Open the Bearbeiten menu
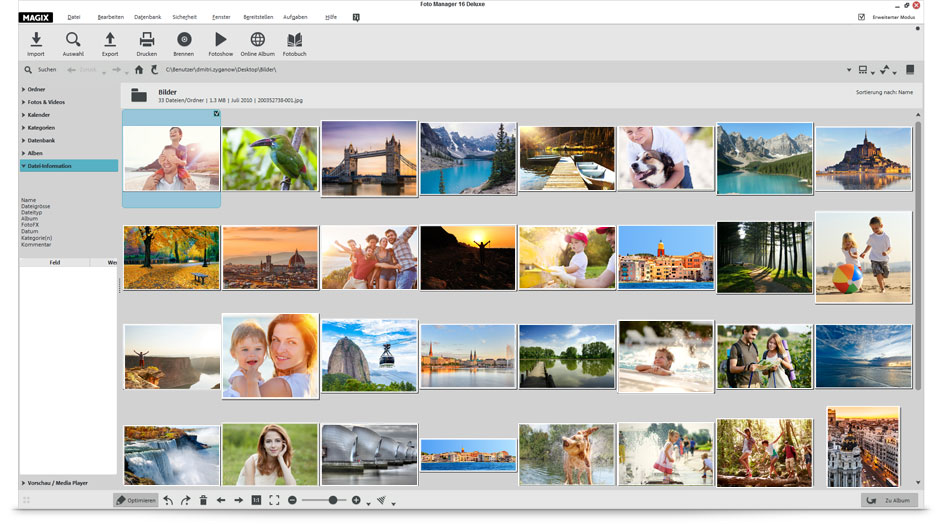Viewport: 940px width, 524px height. 111,17
